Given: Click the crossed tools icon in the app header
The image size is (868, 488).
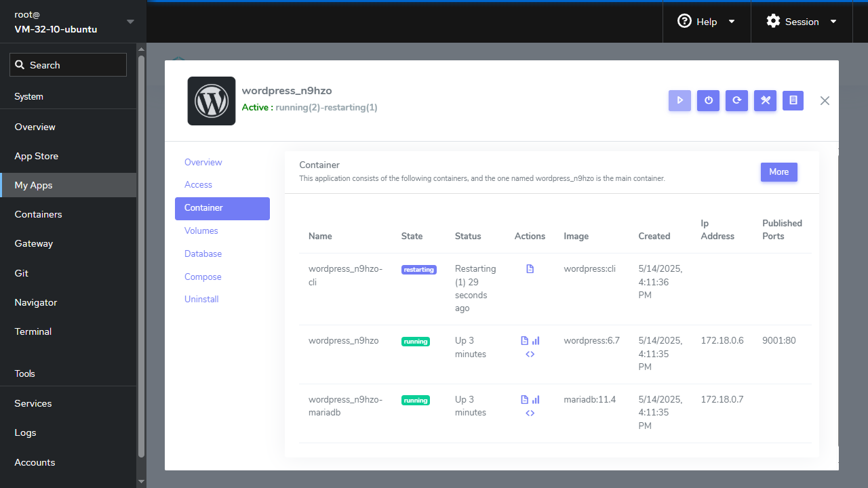Looking at the screenshot, I should click(765, 100).
